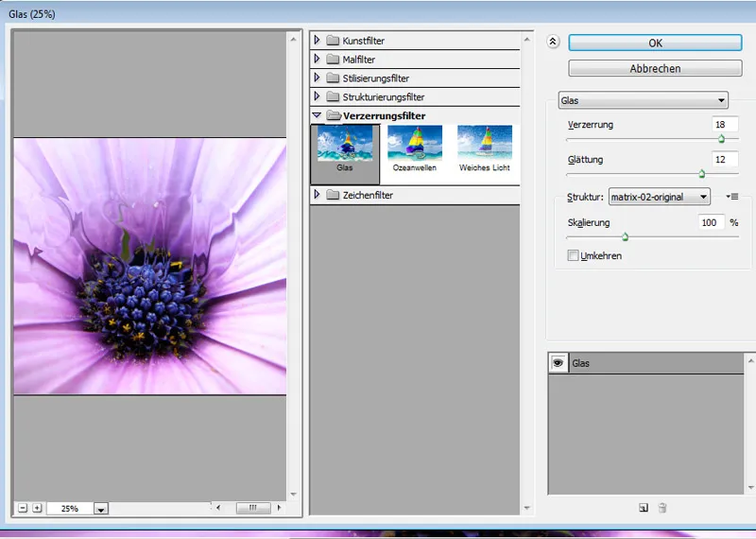Select the Weiches Licht filter thumbnail
756x539 pixels.
[x=485, y=148]
